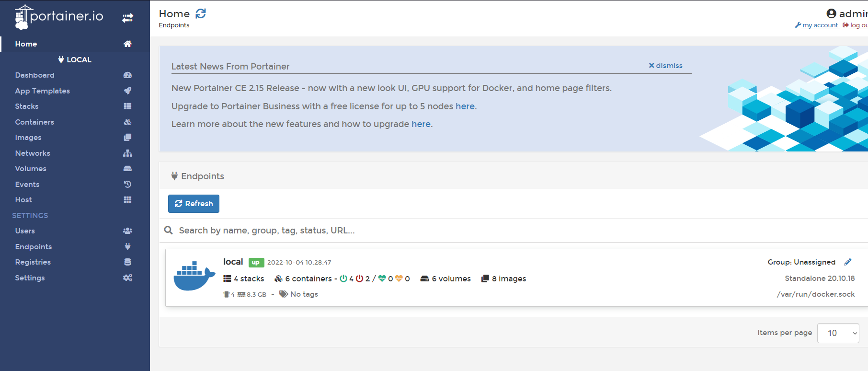868x371 pixels.
Task: Click the Home house icon in sidebar
Action: click(127, 44)
